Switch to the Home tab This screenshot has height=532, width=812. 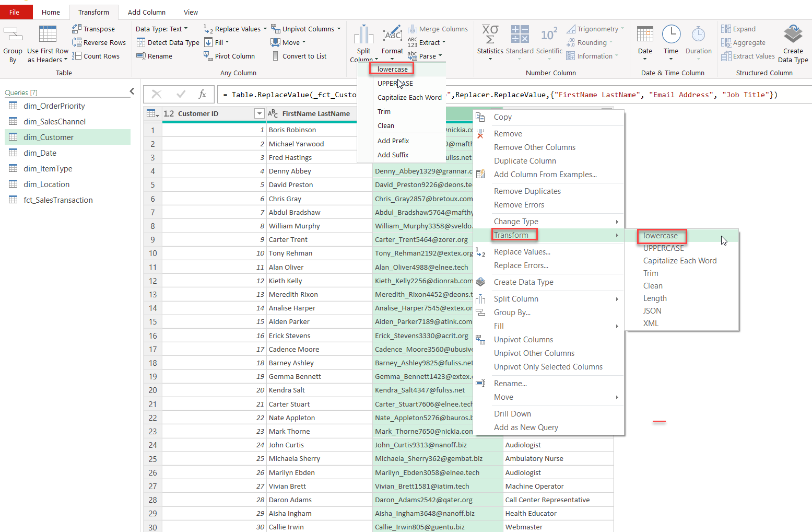point(51,12)
